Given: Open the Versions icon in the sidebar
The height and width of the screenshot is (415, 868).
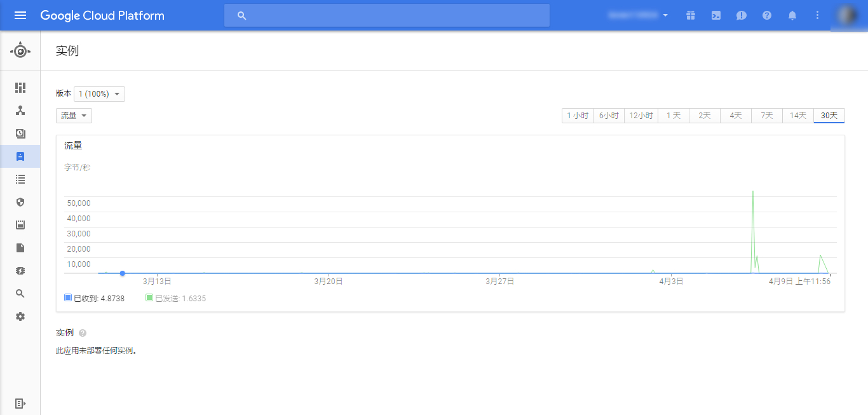Looking at the screenshot, I should [20, 133].
